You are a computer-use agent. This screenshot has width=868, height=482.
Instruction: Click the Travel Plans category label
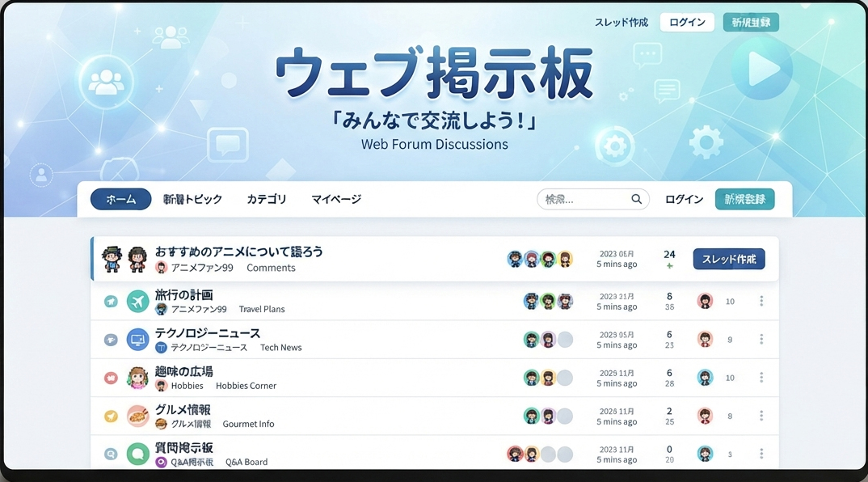[262, 309]
